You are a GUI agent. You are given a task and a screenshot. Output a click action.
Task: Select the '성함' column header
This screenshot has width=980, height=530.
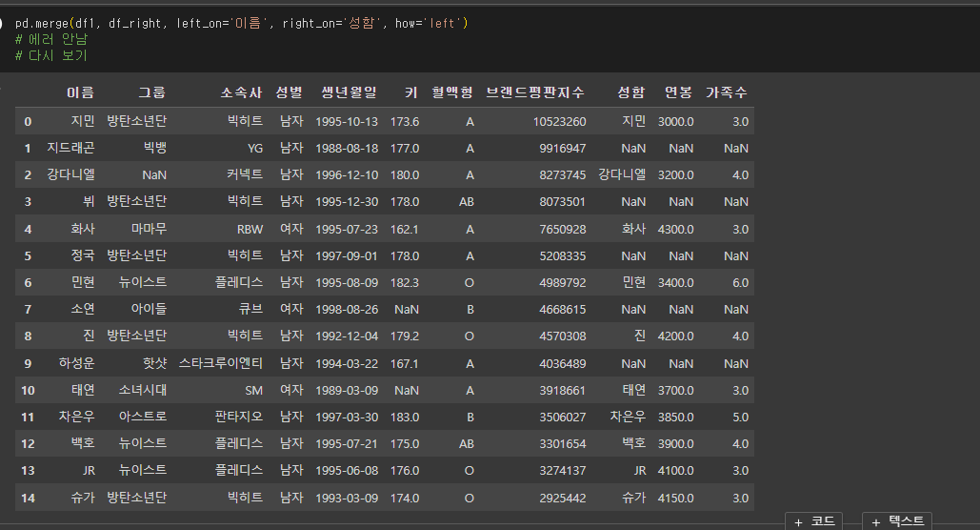pyautogui.click(x=630, y=92)
